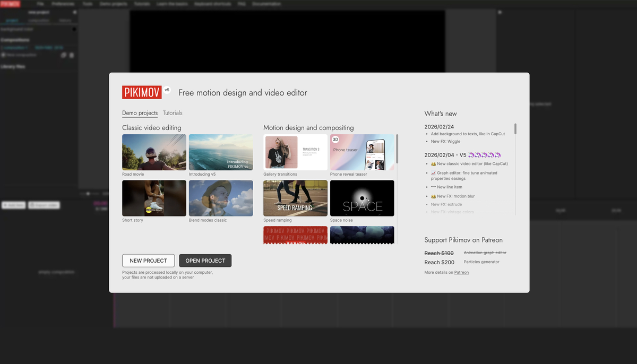Open the Introducing v5 demo thumbnail
The height and width of the screenshot is (364, 637).
coord(221,152)
